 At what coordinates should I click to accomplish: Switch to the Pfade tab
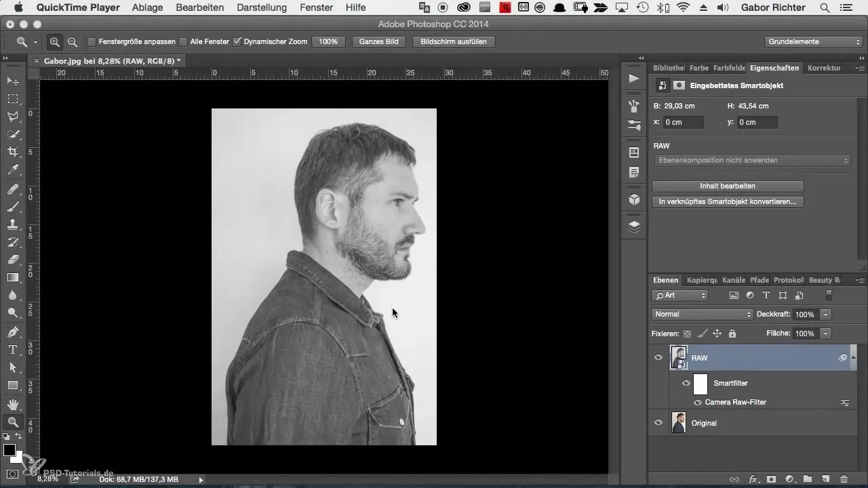(x=759, y=280)
